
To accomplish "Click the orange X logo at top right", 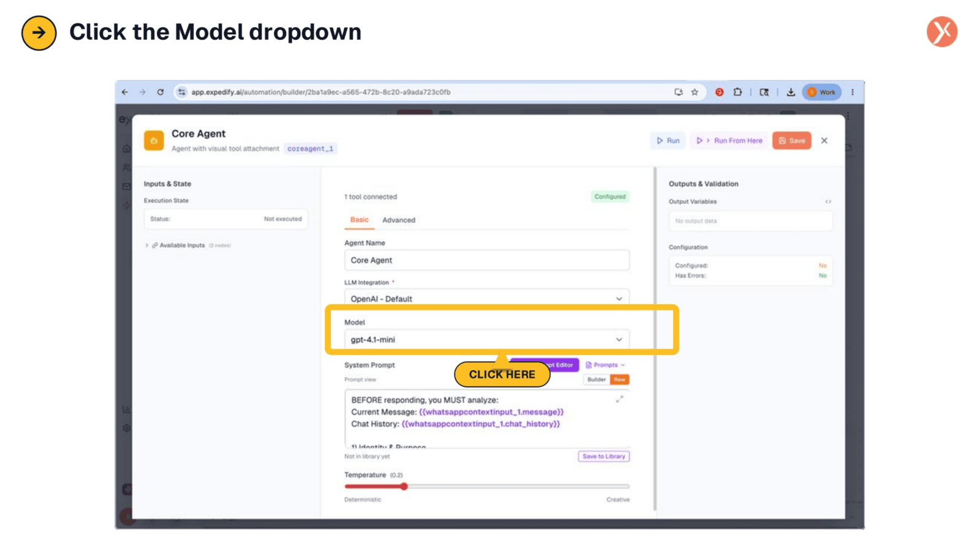I will pyautogui.click(x=942, y=32).
